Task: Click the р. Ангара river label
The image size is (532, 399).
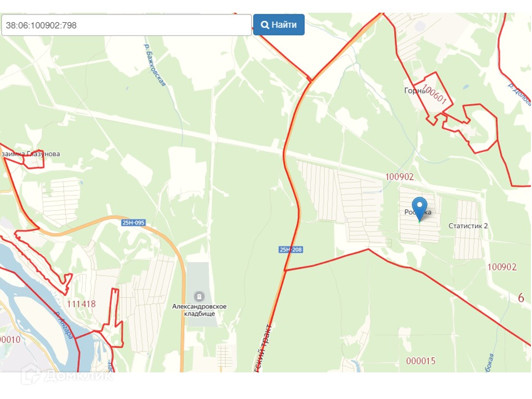Action: 64,325
